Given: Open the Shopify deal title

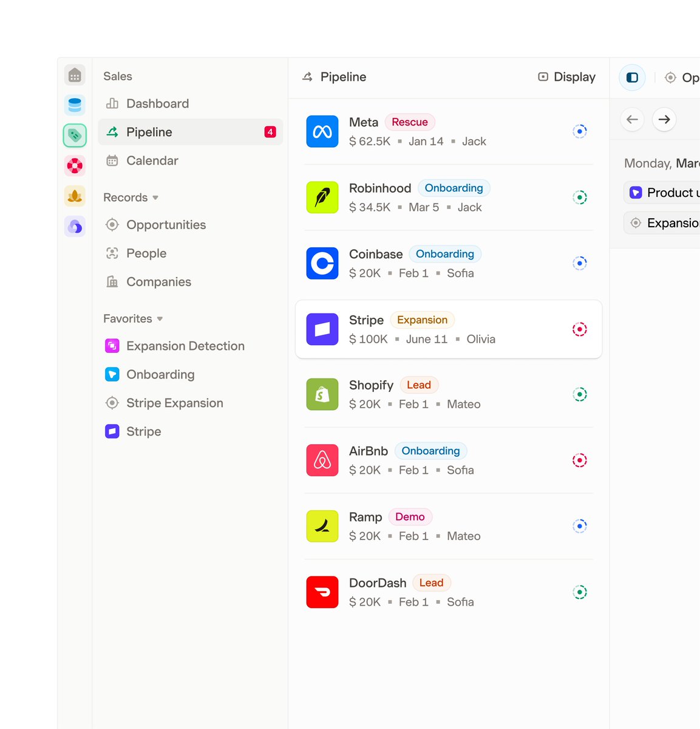Looking at the screenshot, I should [372, 385].
